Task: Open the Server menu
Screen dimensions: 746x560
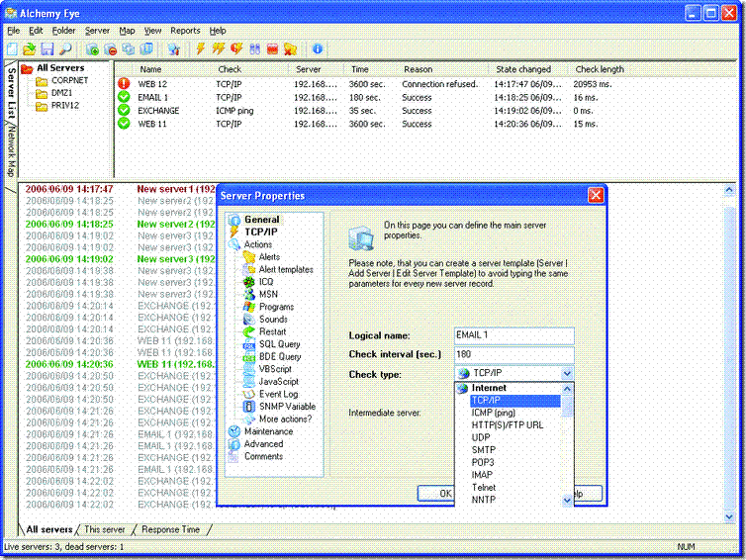Action: (97, 31)
